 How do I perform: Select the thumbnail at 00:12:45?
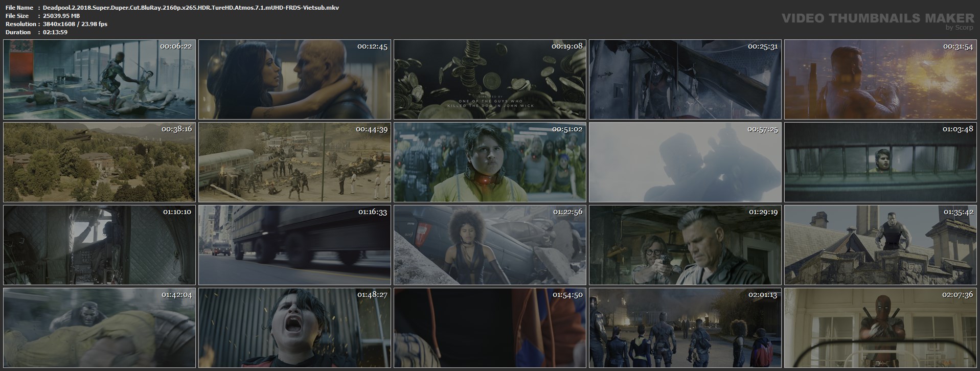294,80
